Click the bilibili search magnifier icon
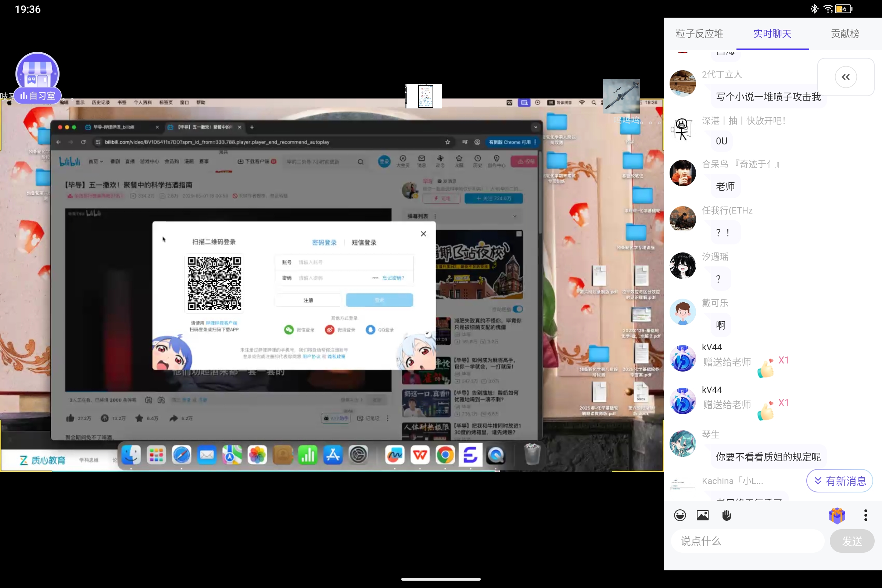The image size is (882, 588). (x=361, y=162)
